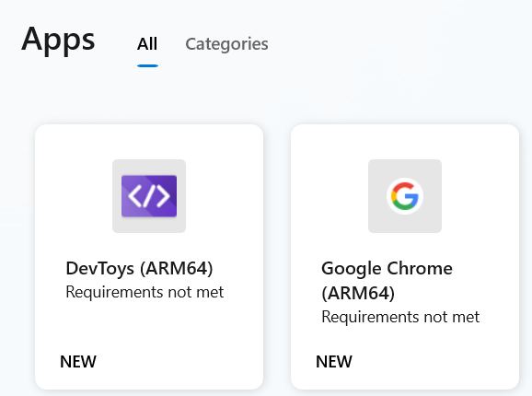532x396 pixels.
Task: Click the Apps page heading
Action: pos(58,40)
